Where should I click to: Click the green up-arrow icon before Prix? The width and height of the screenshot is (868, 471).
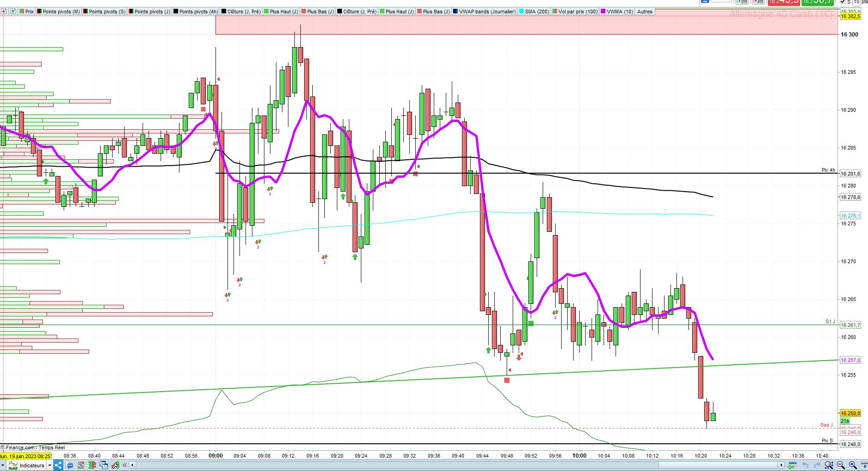(x=12, y=11)
